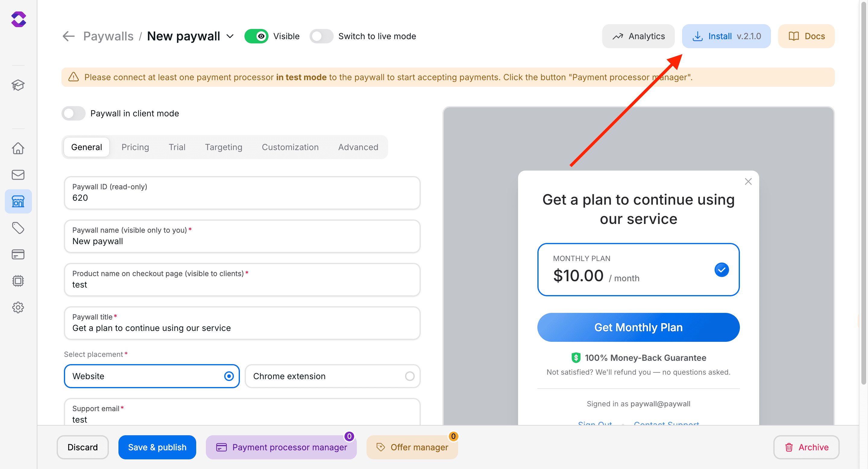Open the home dashboard from the sidebar
This screenshot has width=868, height=469.
[x=18, y=148]
